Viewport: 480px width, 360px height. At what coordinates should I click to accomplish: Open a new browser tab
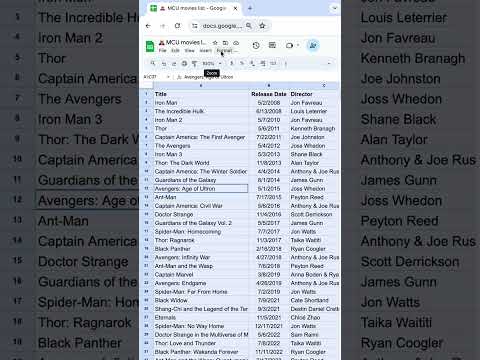(x=250, y=8)
